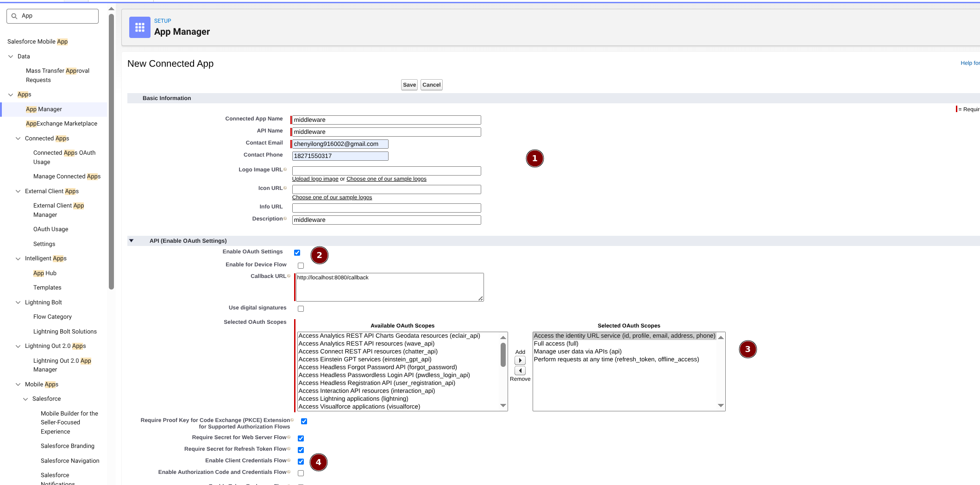The height and width of the screenshot is (485, 980).
Task: Click the Logo Image URL help icon
Action: click(285, 170)
